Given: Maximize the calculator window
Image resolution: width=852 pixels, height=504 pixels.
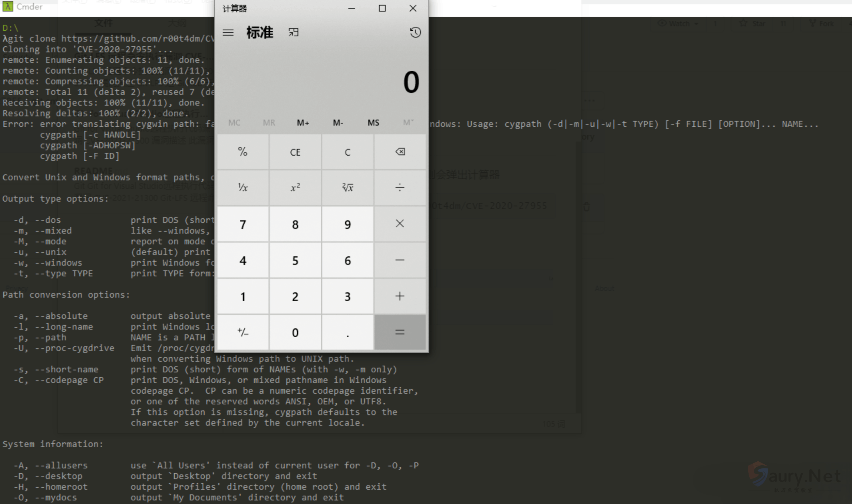Looking at the screenshot, I should click(382, 8).
